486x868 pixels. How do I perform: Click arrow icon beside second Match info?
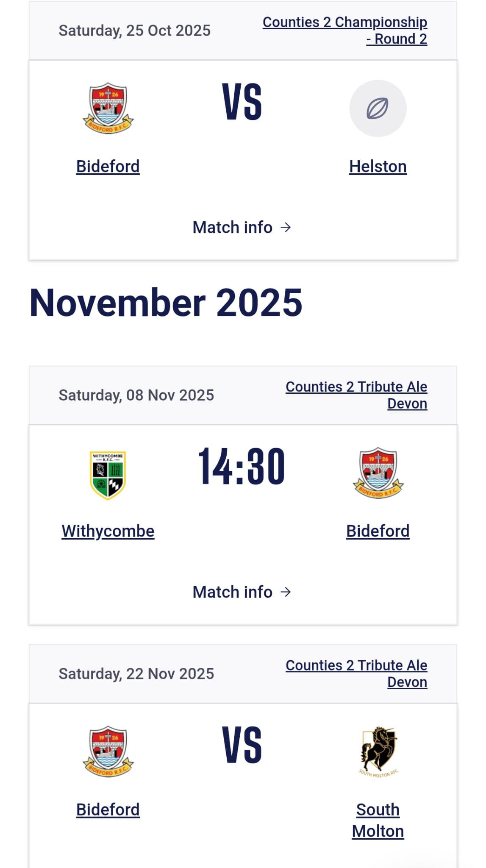(x=286, y=592)
